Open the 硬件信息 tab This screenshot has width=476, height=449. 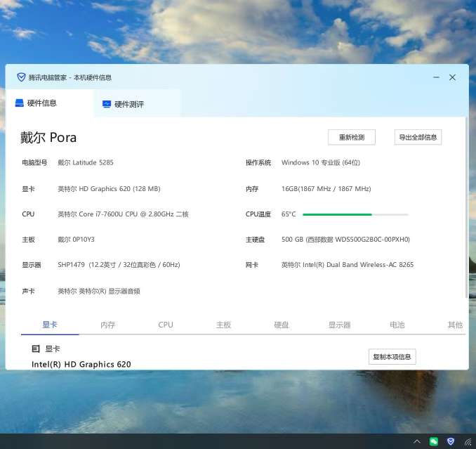click(x=49, y=103)
